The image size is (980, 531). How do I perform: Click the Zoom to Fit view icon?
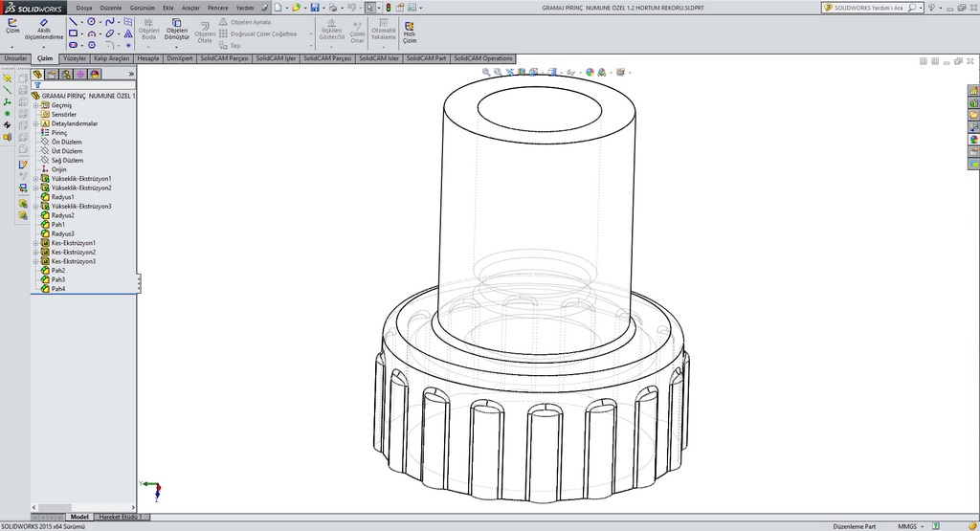(485, 72)
